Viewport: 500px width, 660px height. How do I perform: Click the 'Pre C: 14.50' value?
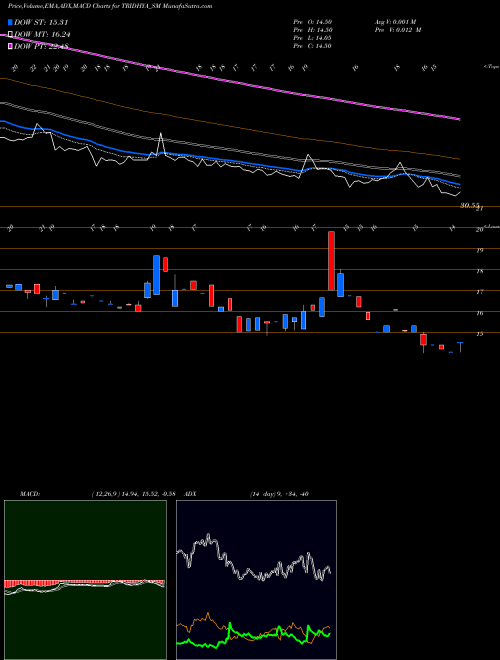312,46
